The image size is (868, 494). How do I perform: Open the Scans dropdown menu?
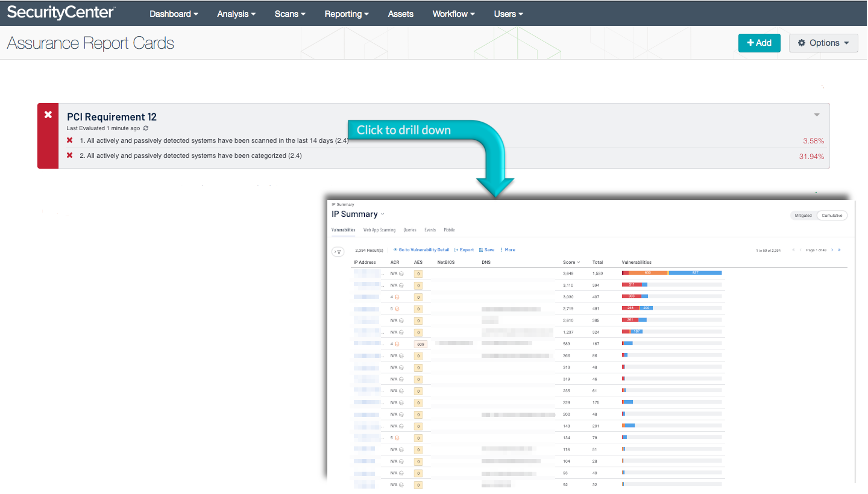[x=290, y=14]
